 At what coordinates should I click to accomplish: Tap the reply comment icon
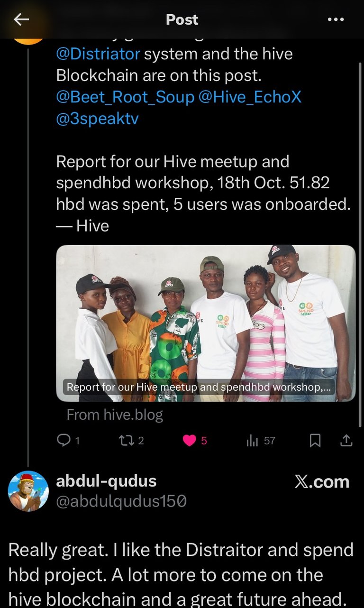tap(64, 441)
